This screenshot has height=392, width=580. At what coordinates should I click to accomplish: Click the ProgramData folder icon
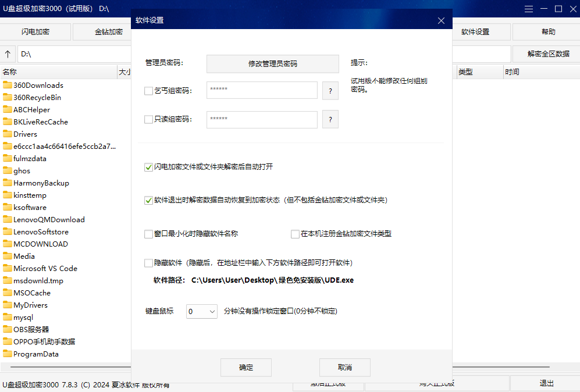click(8, 354)
